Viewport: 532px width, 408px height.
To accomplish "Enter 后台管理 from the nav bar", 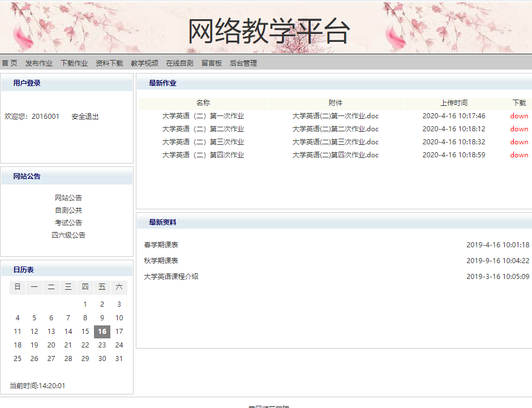I will 243,63.
